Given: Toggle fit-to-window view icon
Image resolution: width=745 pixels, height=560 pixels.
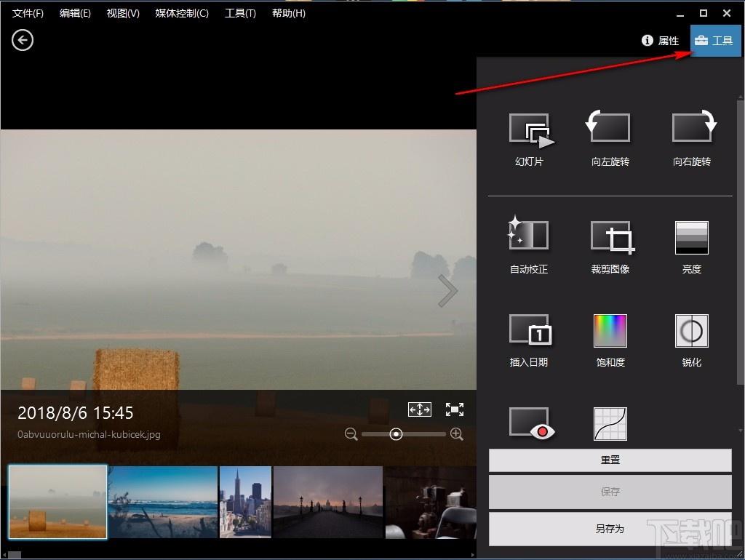Looking at the screenshot, I should point(420,409).
